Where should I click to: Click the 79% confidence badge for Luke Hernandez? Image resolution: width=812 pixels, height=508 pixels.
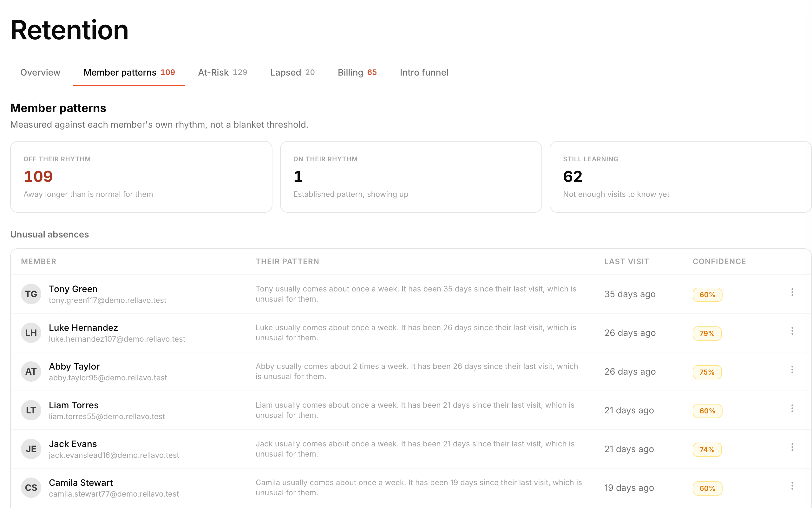click(x=707, y=333)
